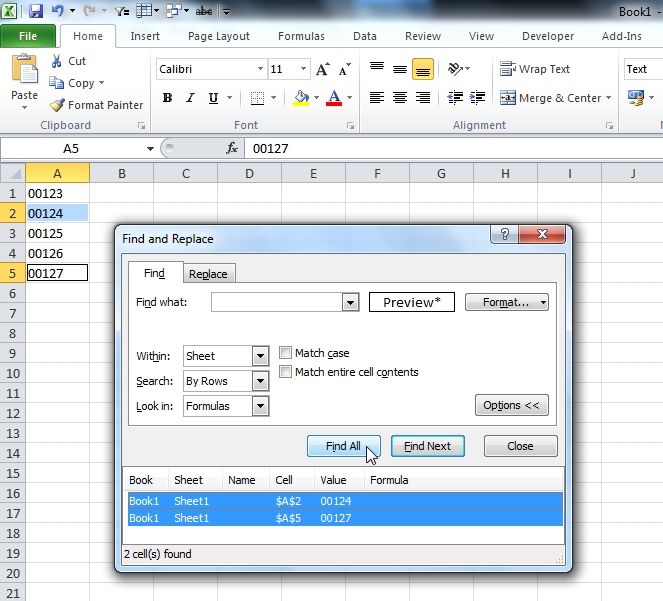Viewport: 663px width, 601px height.
Task: Open the Page Layout ribbon tab
Action: pyautogui.click(x=219, y=36)
